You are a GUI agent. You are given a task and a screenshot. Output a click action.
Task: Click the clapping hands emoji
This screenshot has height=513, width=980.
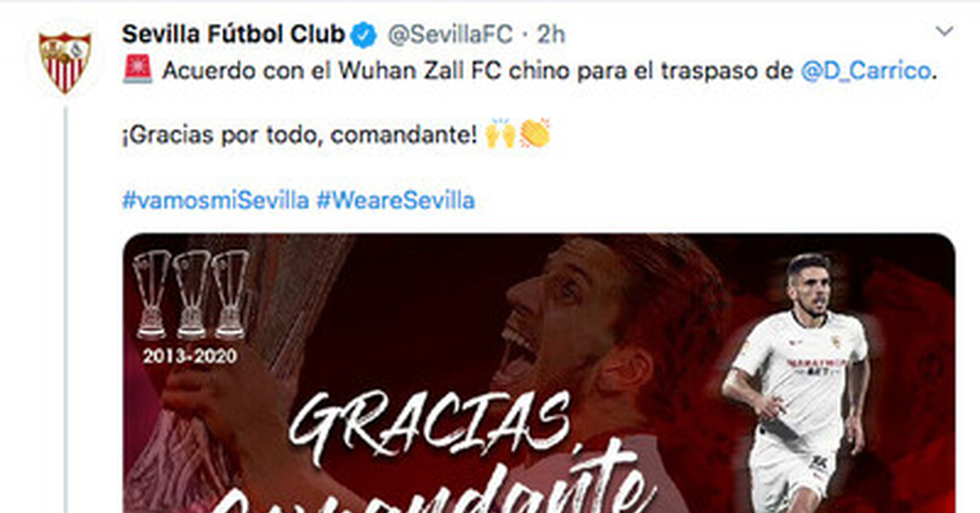click(x=534, y=133)
